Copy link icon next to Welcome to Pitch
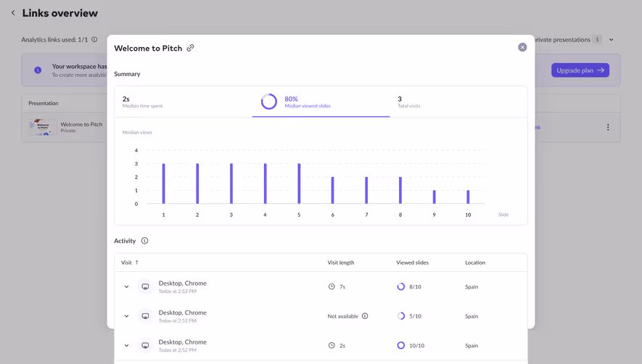The height and width of the screenshot is (364, 642). (x=190, y=48)
